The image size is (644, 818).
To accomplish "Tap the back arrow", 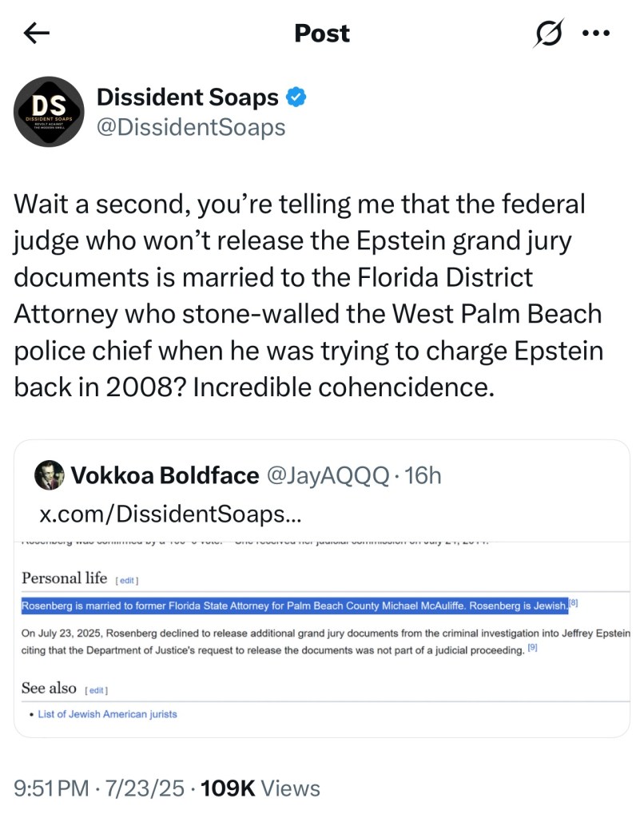I will click(x=37, y=33).
